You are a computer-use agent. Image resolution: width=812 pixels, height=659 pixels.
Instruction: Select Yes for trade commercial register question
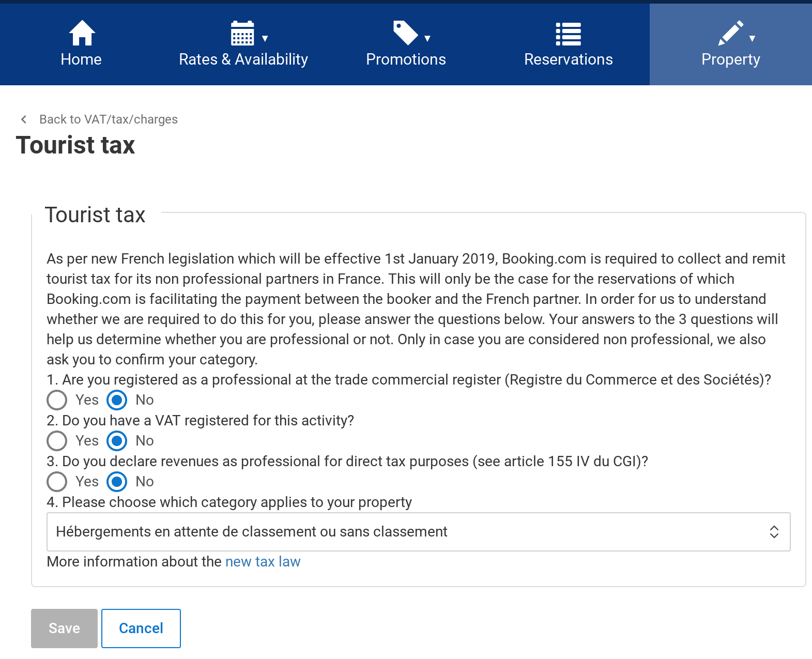[x=57, y=400]
